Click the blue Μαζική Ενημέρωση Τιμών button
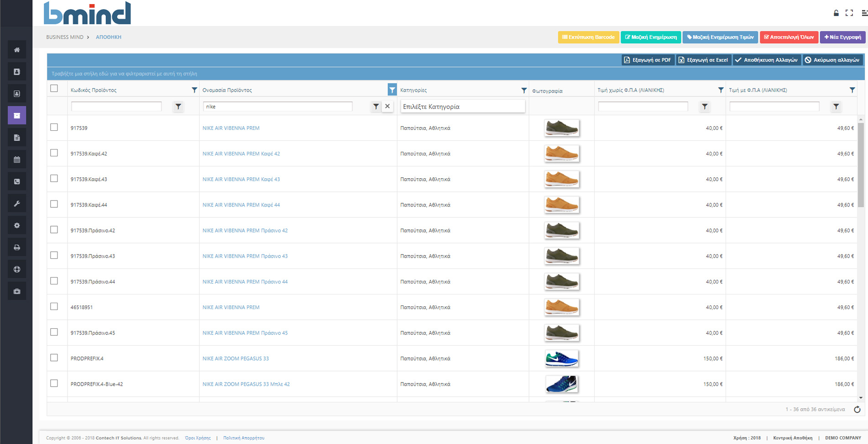868x444 pixels. point(720,37)
